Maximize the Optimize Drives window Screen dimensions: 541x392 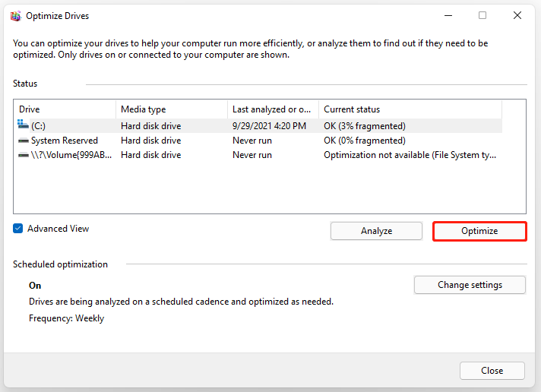pyautogui.click(x=482, y=15)
